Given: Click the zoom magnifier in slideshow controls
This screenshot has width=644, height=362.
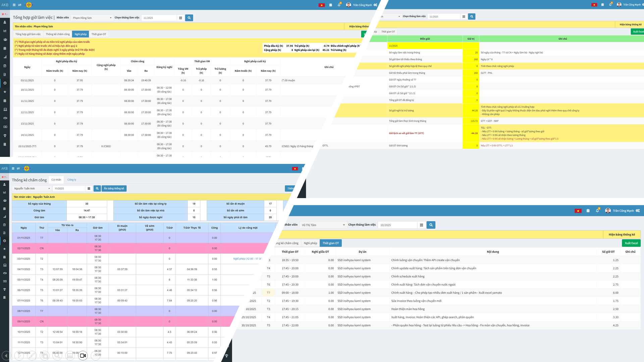Looking at the screenshot, I should pos(57,356).
